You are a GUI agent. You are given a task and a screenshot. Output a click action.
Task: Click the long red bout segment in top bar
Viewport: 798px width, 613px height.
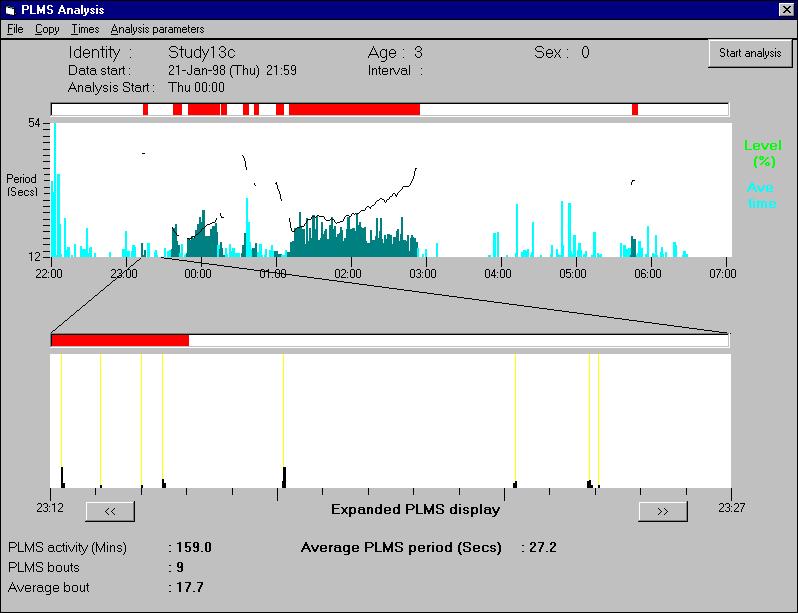point(354,109)
